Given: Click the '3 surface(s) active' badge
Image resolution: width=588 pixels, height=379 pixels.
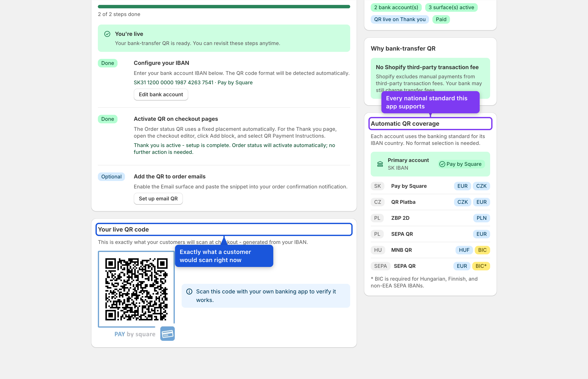Looking at the screenshot, I should click(451, 7).
